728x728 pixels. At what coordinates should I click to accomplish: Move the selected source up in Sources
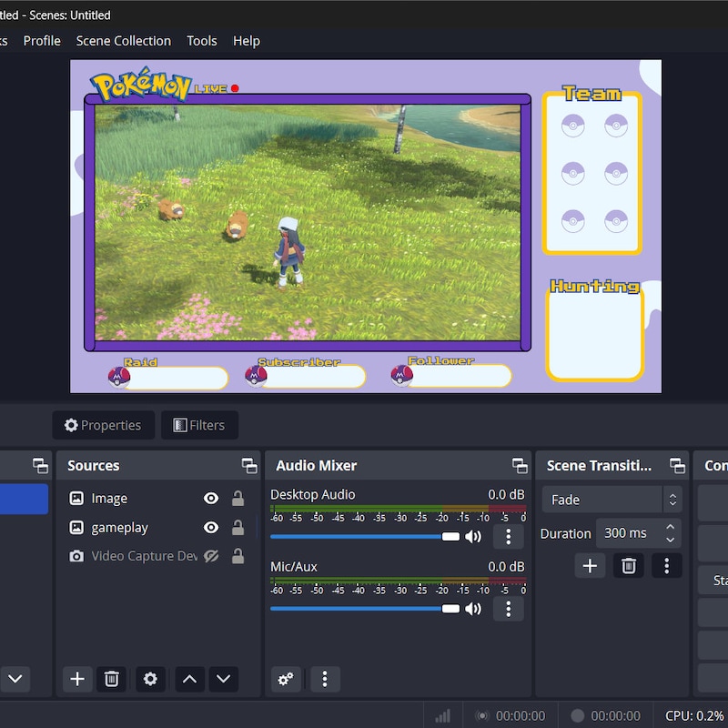(188, 679)
